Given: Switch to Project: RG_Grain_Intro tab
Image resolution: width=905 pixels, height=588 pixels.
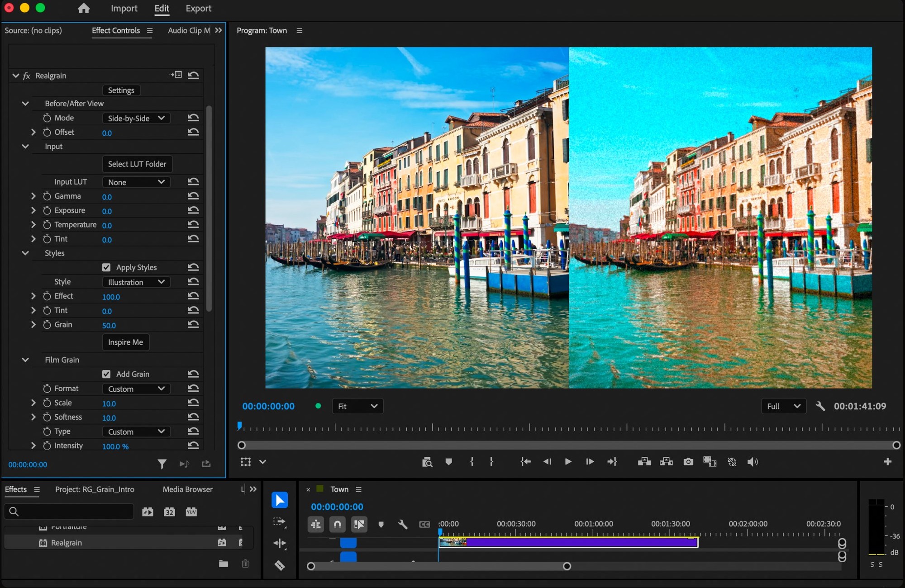Looking at the screenshot, I should 95,489.
